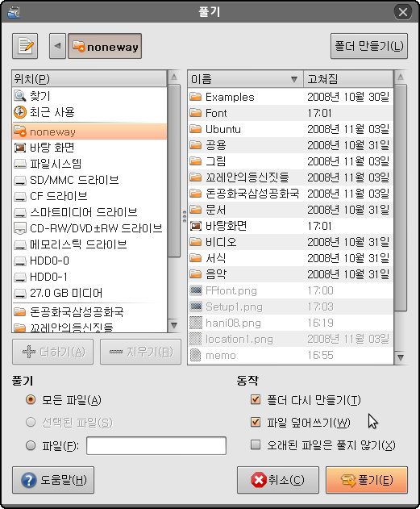The height and width of the screenshot is (509, 420).
Task: Select the 찾기 search magnifier icon
Action: pyautogui.click(x=20, y=96)
